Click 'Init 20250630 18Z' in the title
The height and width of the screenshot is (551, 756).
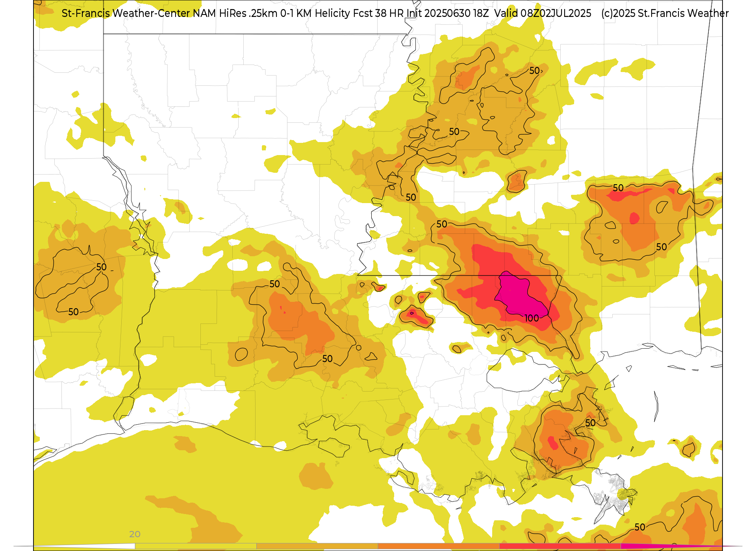(448, 13)
